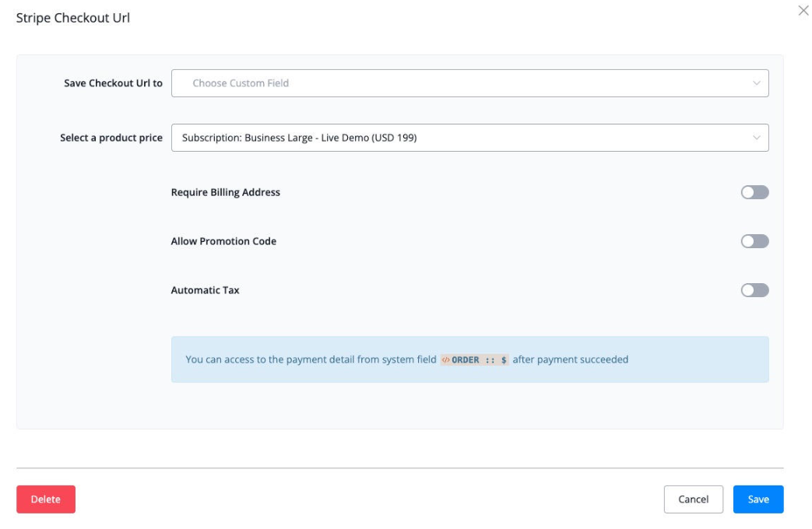Enable the Require Billing Address toggle
812x529 pixels.
pos(754,192)
